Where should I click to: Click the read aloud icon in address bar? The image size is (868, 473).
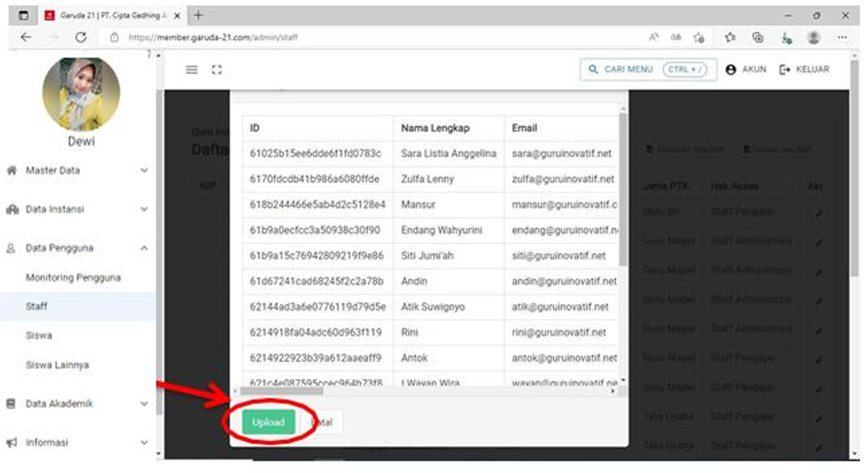pos(654,37)
